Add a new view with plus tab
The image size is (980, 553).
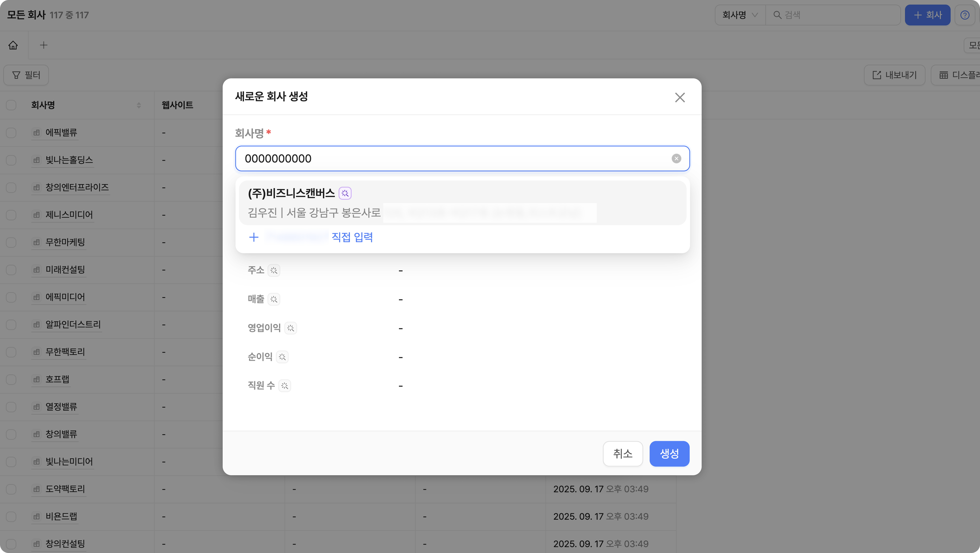[x=44, y=45]
